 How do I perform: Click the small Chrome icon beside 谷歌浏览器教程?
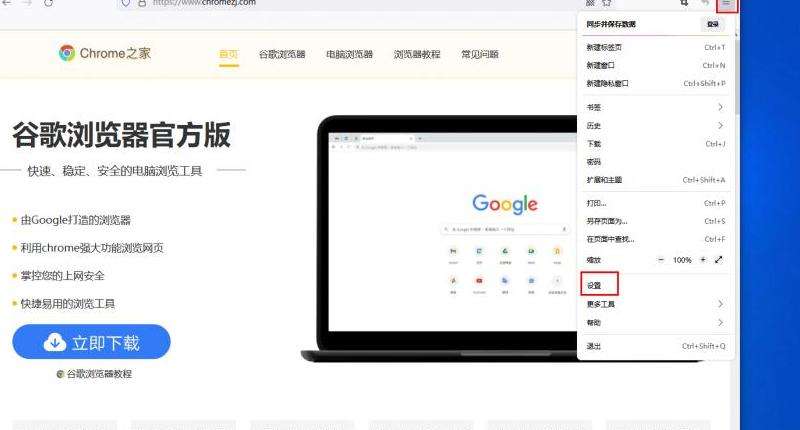coord(60,374)
